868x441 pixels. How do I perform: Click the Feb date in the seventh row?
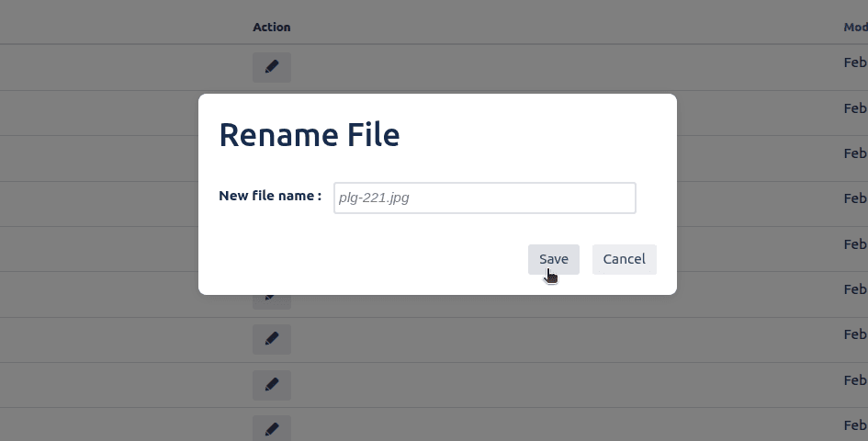coord(855,334)
